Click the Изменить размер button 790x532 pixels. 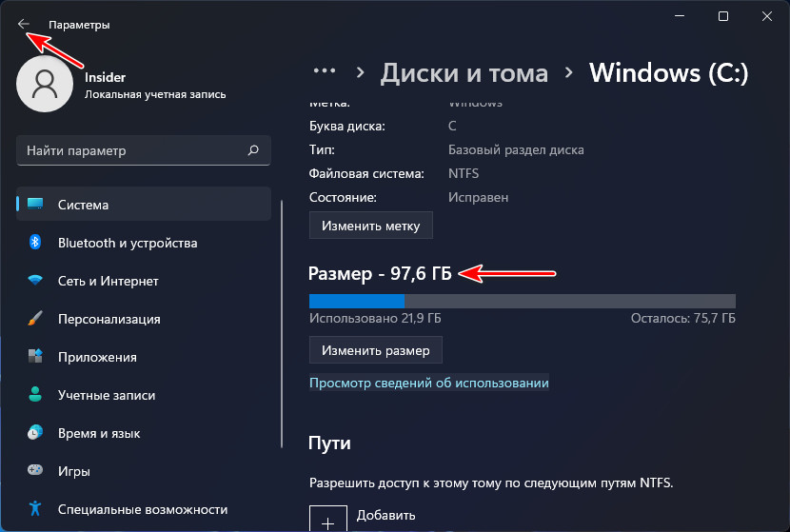(x=375, y=350)
